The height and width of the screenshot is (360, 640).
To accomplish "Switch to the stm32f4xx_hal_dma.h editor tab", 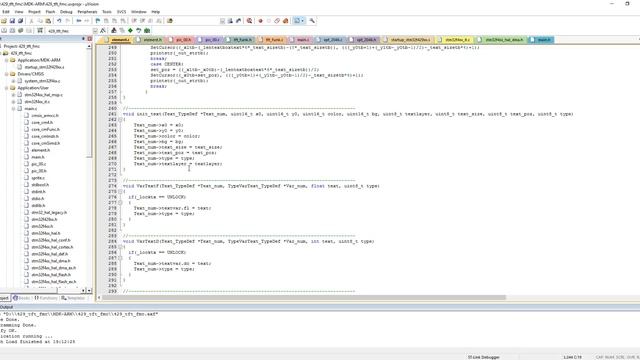I will coord(502,40).
